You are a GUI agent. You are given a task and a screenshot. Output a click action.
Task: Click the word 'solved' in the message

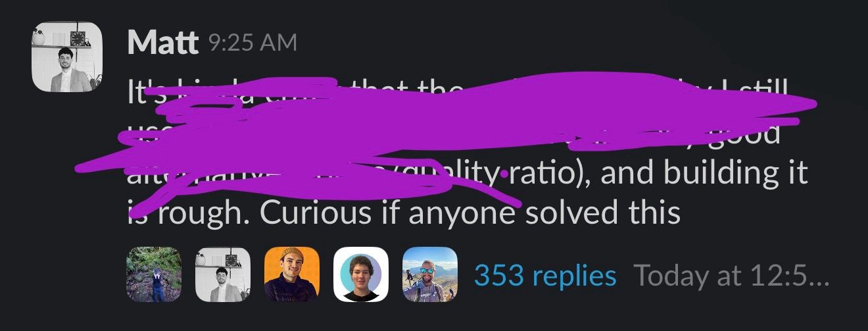coord(569,212)
